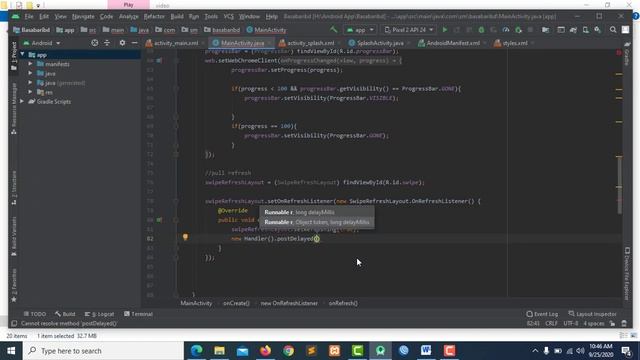Switch to SplashActivity.java editor tab

pos(380,43)
